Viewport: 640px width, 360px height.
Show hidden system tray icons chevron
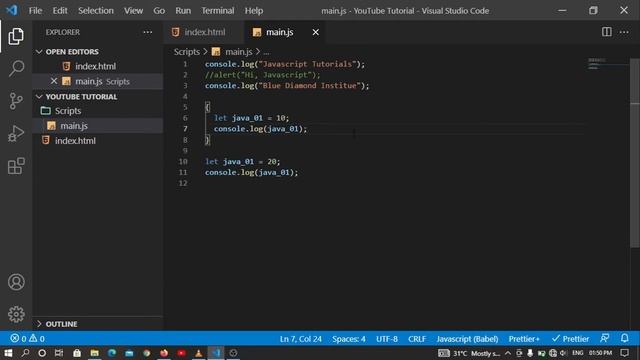pos(508,353)
